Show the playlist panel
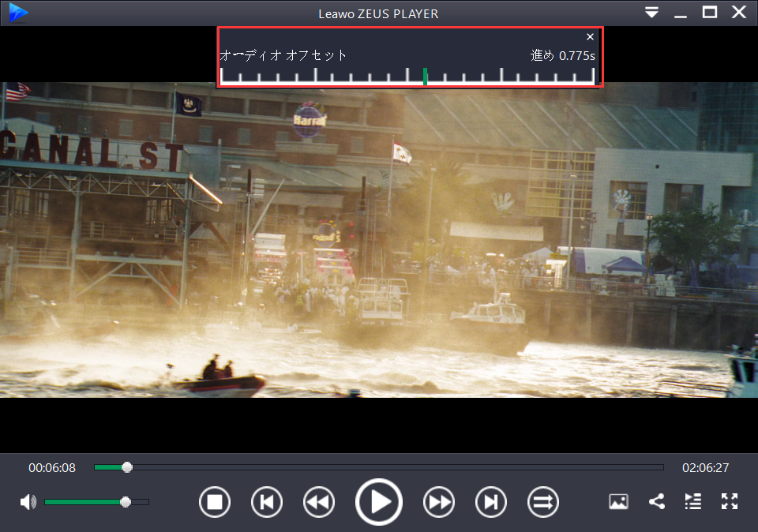This screenshot has width=758, height=532. [x=693, y=501]
